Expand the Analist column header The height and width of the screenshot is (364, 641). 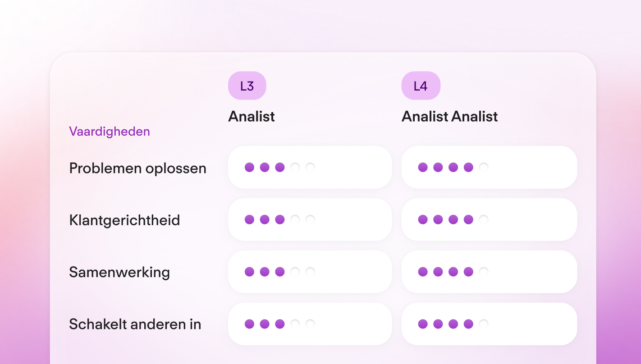point(251,116)
